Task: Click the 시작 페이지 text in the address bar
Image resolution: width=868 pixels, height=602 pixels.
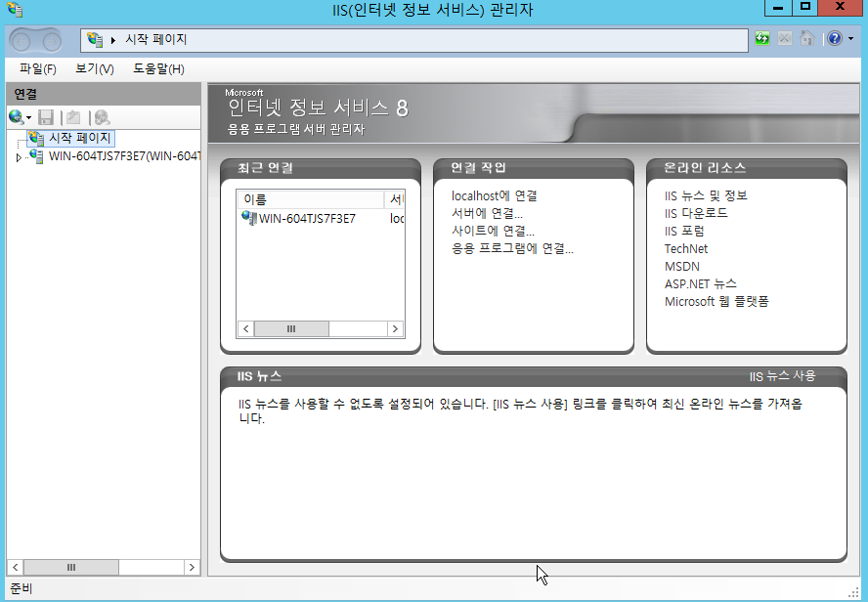Action: tap(156, 39)
